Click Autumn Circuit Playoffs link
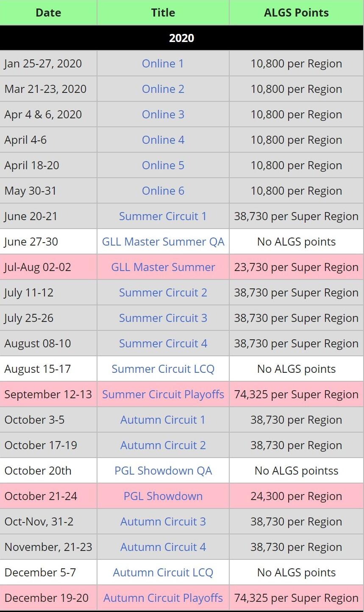Image resolution: width=364 pixels, height=612 pixels. 163,598
